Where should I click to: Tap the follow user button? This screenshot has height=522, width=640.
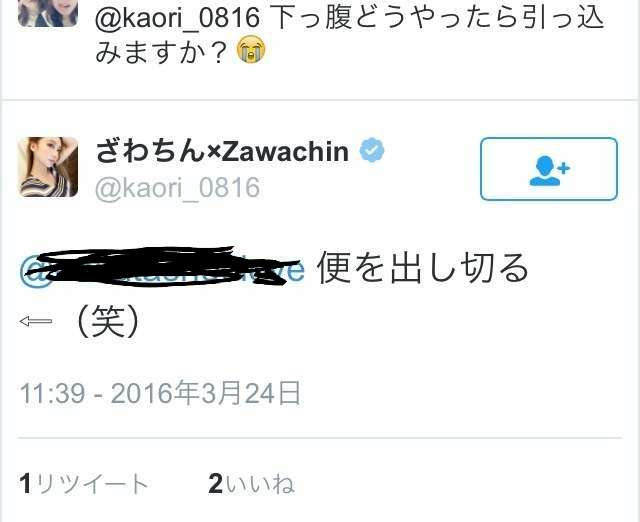pos(549,169)
